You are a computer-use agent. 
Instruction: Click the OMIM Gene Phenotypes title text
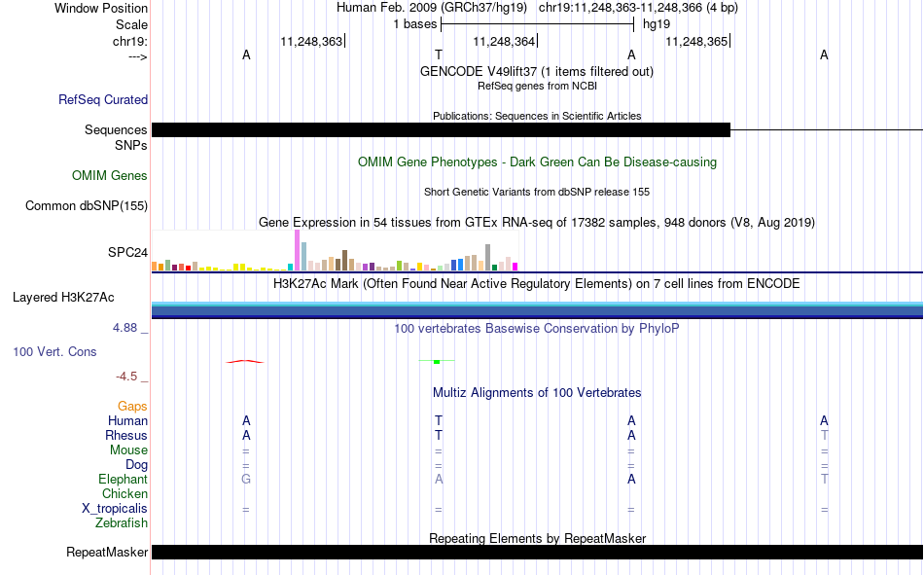[537, 162]
